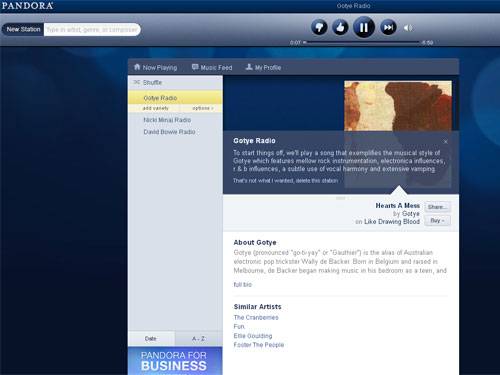Click the Now Playing home icon

click(x=137, y=67)
